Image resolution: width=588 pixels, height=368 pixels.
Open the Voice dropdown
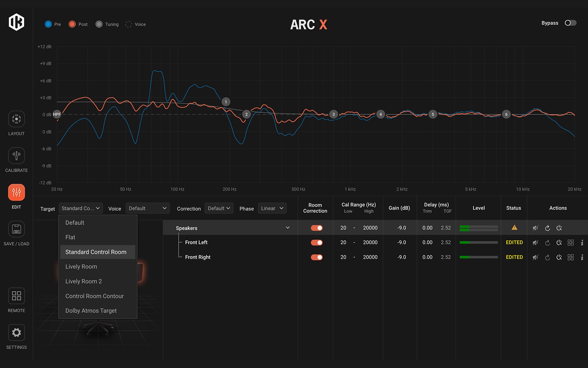147,208
